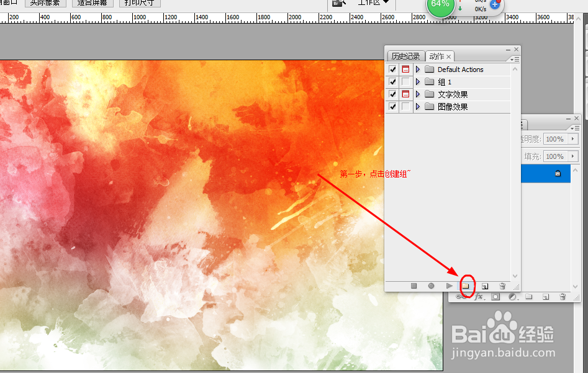Click the add layer mask icon
This screenshot has width=588, height=373.
click(x=495, y=297)
